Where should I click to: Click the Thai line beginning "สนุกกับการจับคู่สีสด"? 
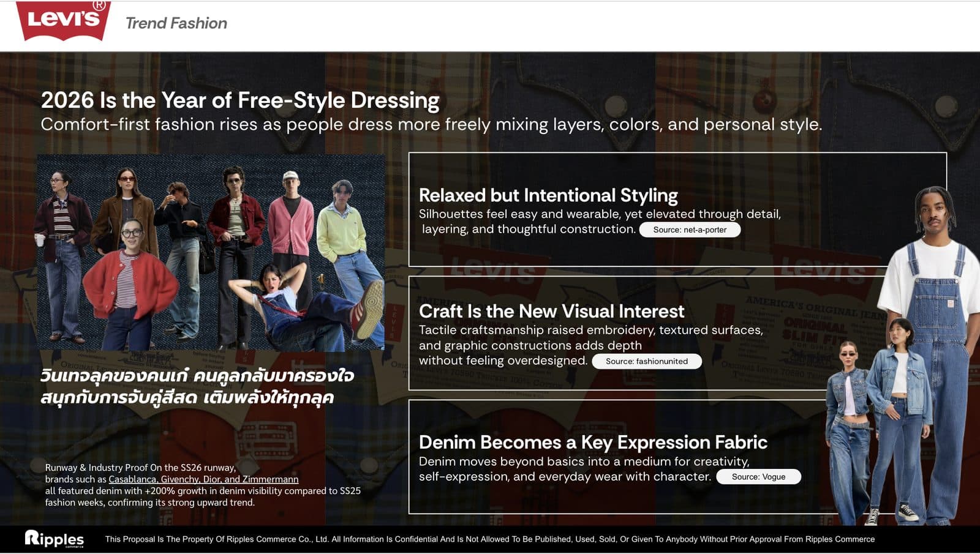(187, 397)
